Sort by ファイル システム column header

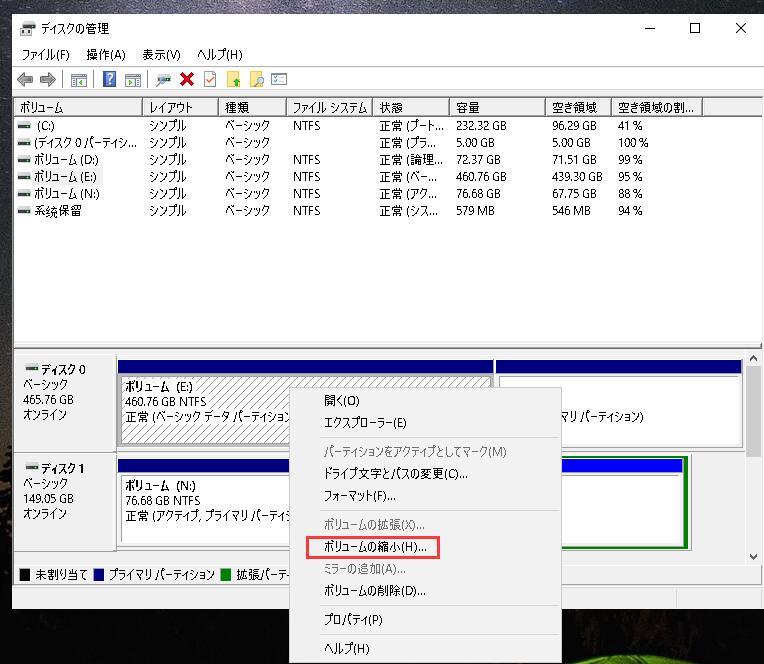[x=329, y=107]
